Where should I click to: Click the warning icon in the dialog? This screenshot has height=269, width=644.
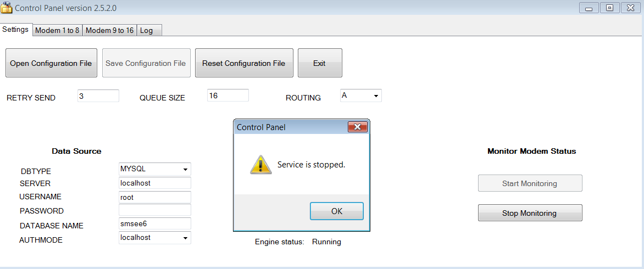click(260, 165)
